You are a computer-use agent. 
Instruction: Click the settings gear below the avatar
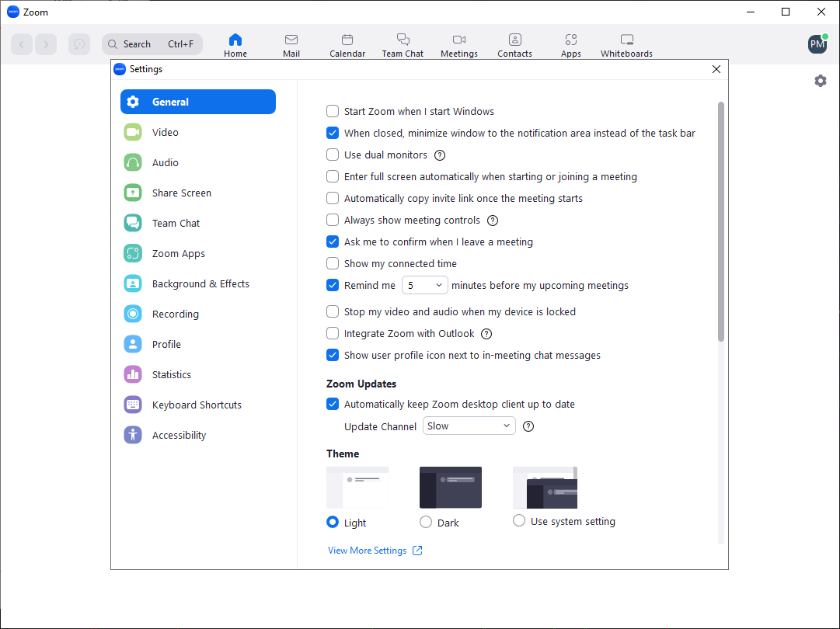pos(820,81)
